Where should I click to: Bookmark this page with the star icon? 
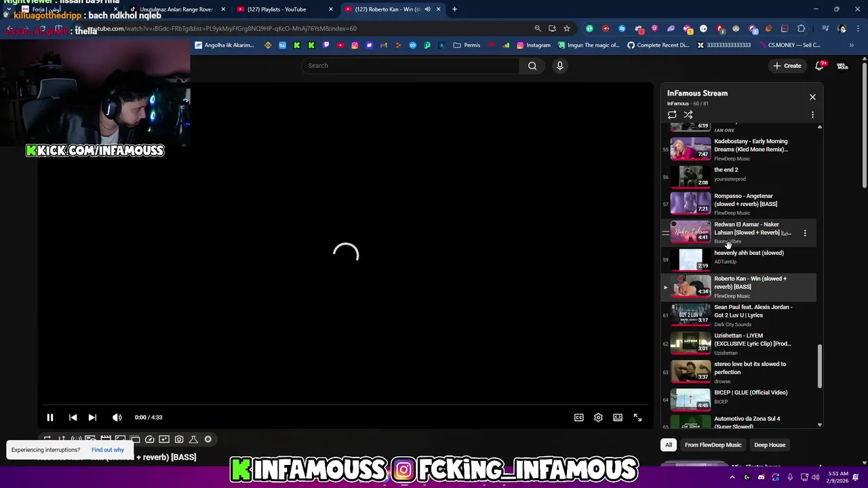click(567, 28)
